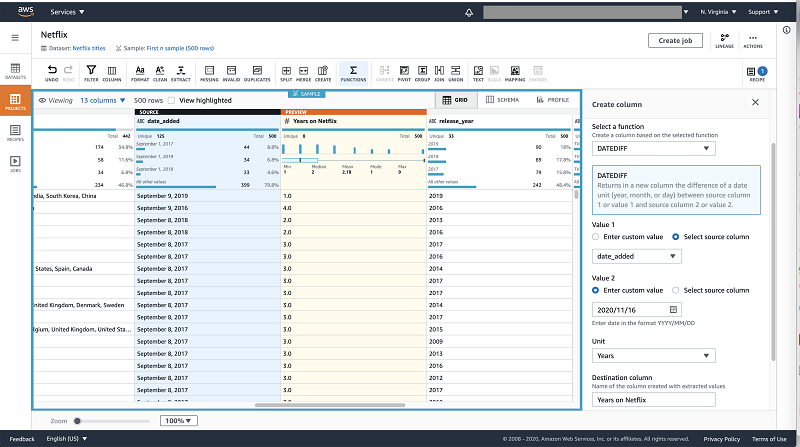The width and height of the screenshot is (800, 447).
Task: Open the DATEDIFF function dropdown
Action: tap(654, 148)
